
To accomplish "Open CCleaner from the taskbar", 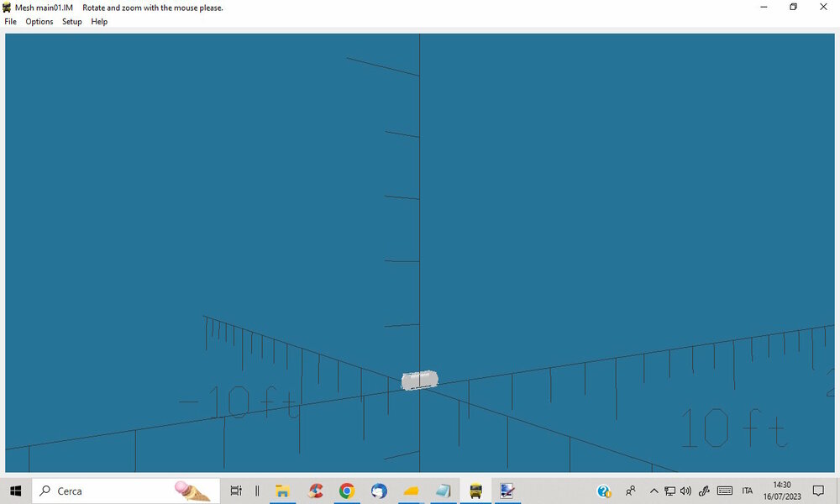I will coord(315,491).
